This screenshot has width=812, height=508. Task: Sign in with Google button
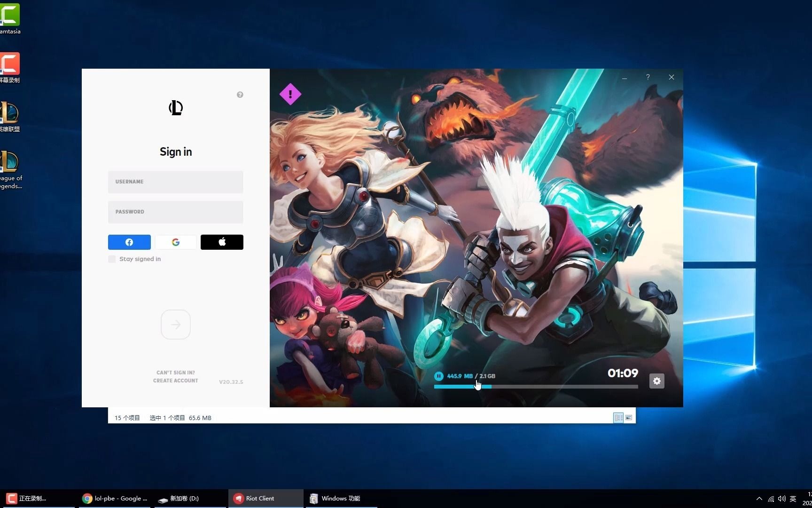tap(176, 242)
